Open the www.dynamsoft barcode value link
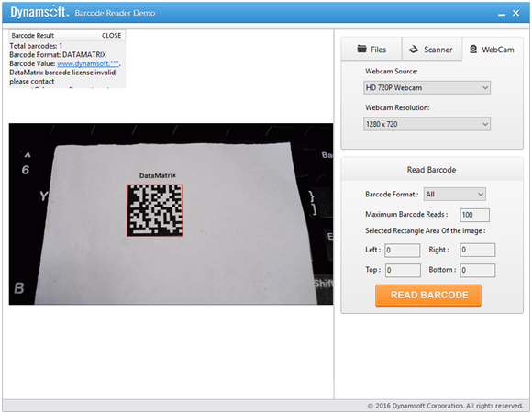 88,63
